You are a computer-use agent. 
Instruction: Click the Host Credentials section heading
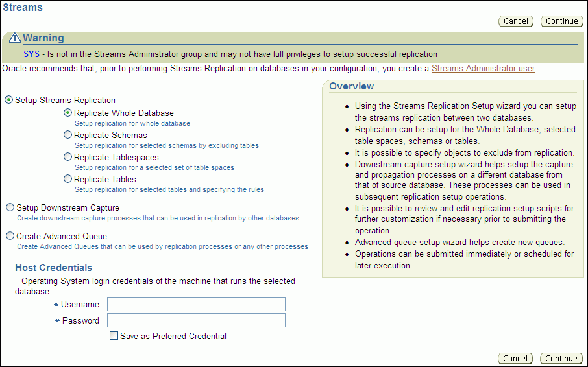click(53, 268)
